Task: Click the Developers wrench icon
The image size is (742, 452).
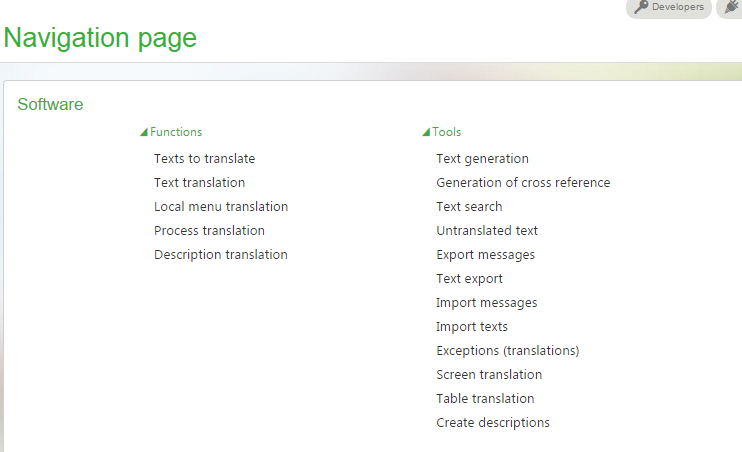Action: pyautogui.click(x=641, y=7)
